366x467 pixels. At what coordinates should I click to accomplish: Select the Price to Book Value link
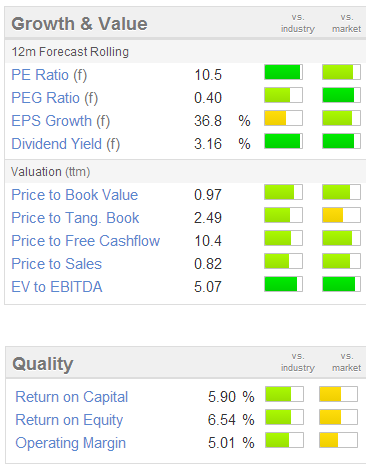click(75, 195)
